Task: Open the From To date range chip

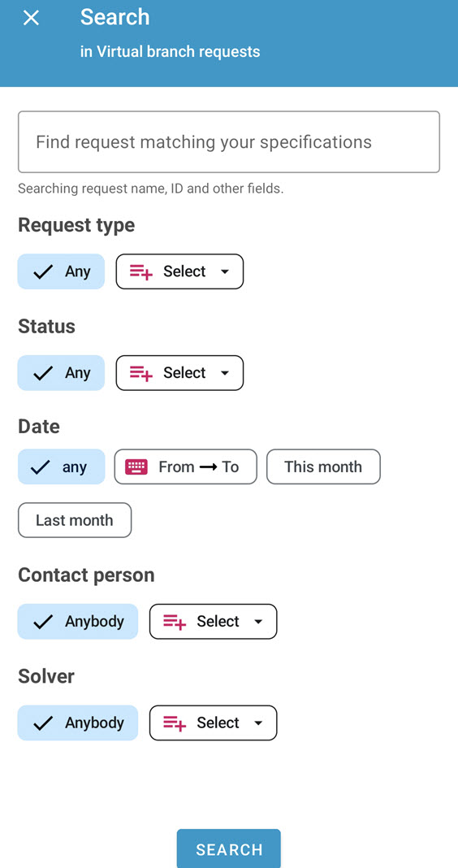Action: tap(186, 467)
